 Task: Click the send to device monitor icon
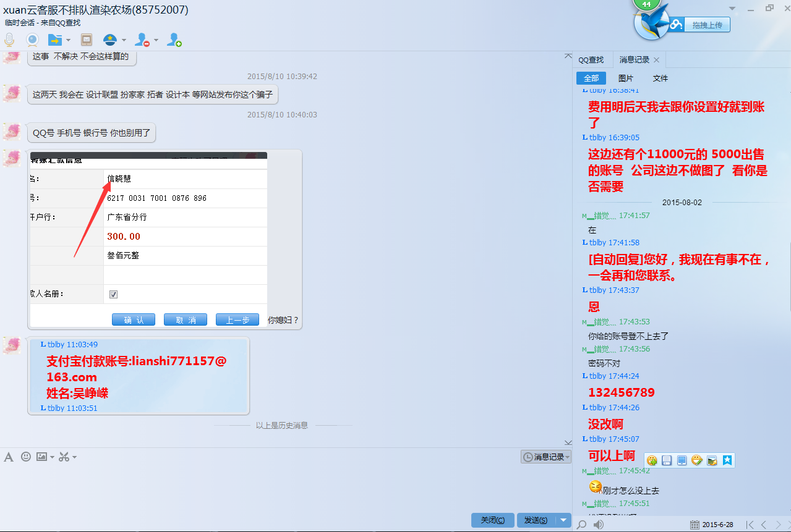pyautogui.click(x=682, y=460)
